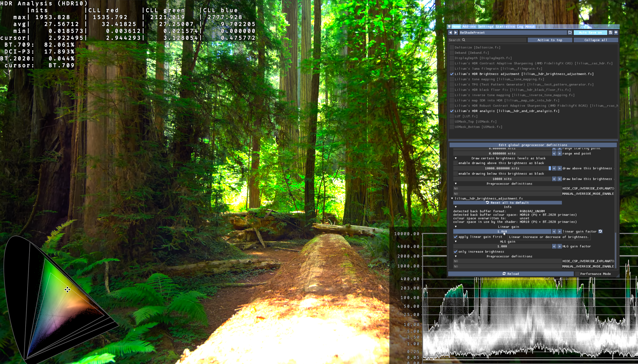Collapse the ReShade window title triangle
This screenshot has width=638, height=364.
coord(449,27)
